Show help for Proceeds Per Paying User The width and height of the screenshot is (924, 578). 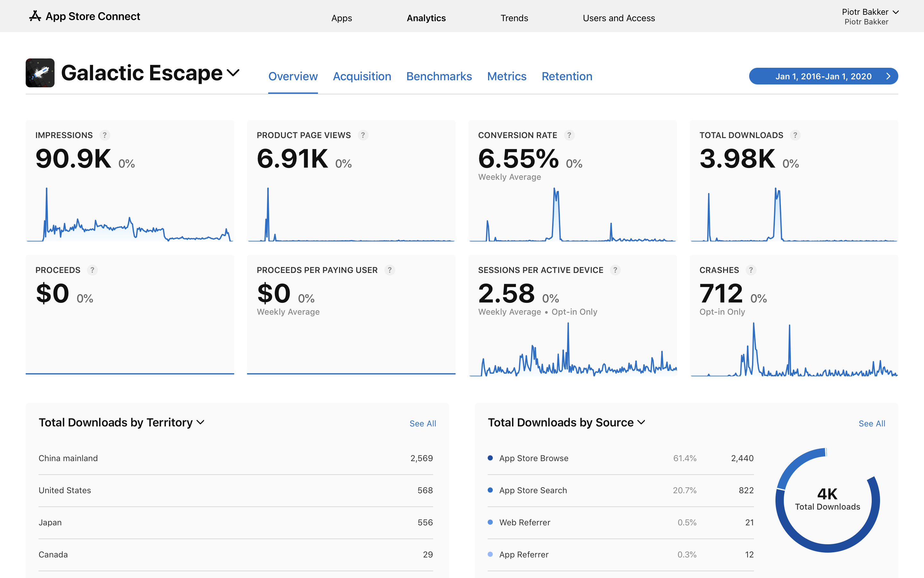[x=390, y=270]
